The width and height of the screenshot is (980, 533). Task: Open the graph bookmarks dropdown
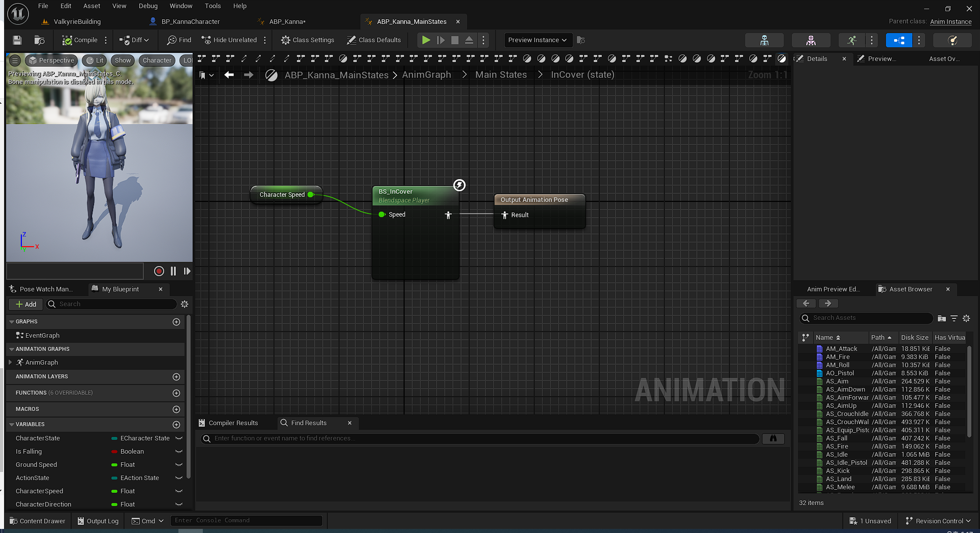(206, 75)
